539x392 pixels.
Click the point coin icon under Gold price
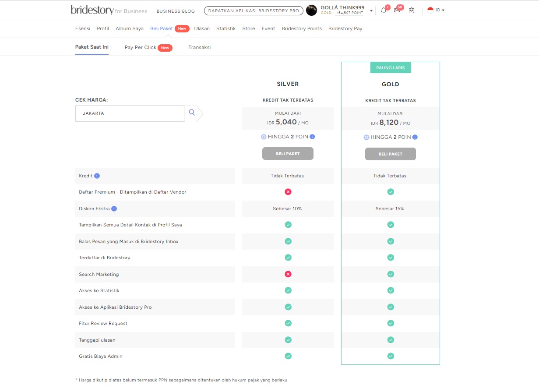pyautogui.click(x=366, y=137)
